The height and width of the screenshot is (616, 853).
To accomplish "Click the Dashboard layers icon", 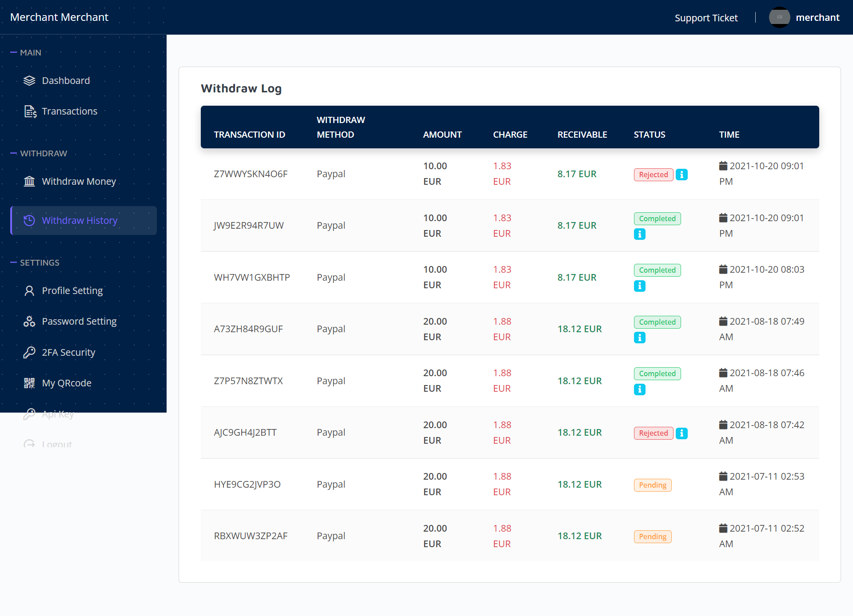I will [29, 81].
